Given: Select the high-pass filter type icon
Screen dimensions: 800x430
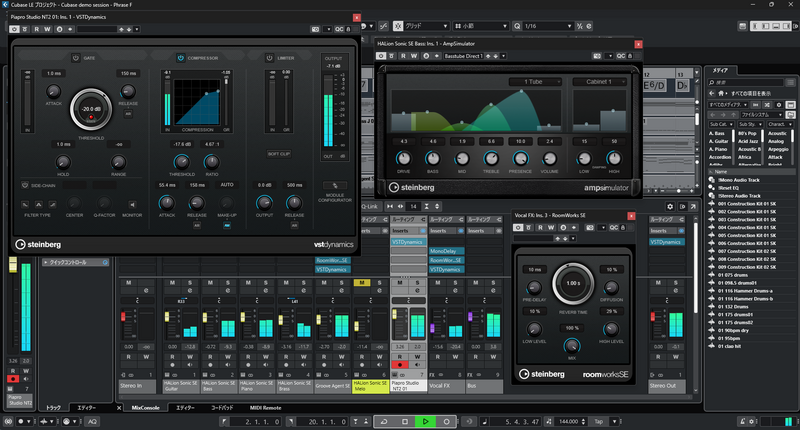Looking at the screenshot, I should coord(52,205).
